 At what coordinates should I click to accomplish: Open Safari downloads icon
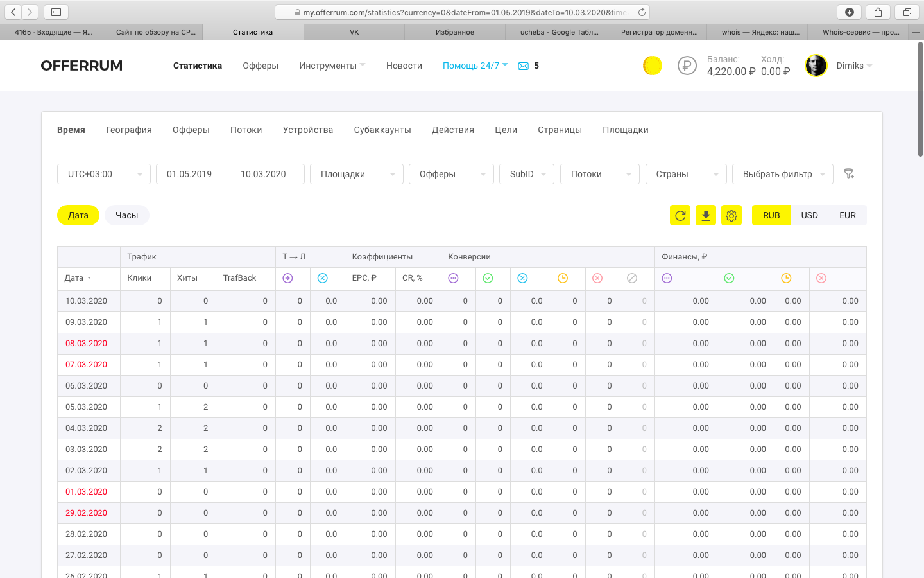click(850, 12)
